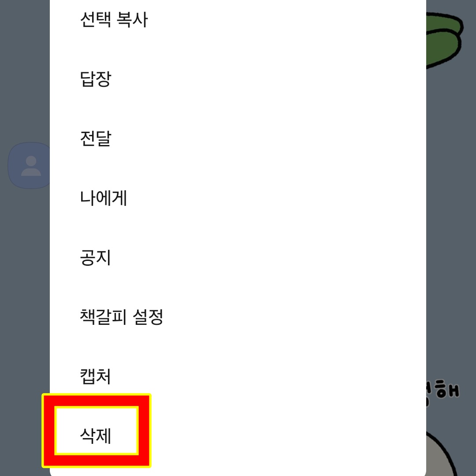Tap the silhouette person icon in avatar
Viewport: 476px width, 476px height.
[31, 166]
